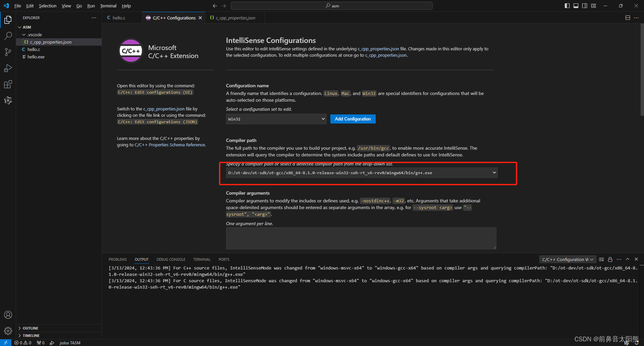The image size is (644, 346).
Task: Switch to the TERMINAL panel tab
Action: click(x=202, y=259)
